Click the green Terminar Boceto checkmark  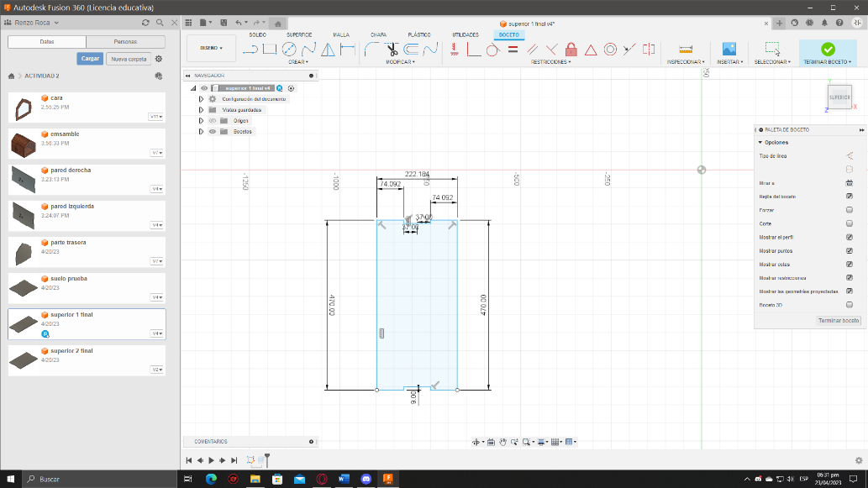coord(828,49)
